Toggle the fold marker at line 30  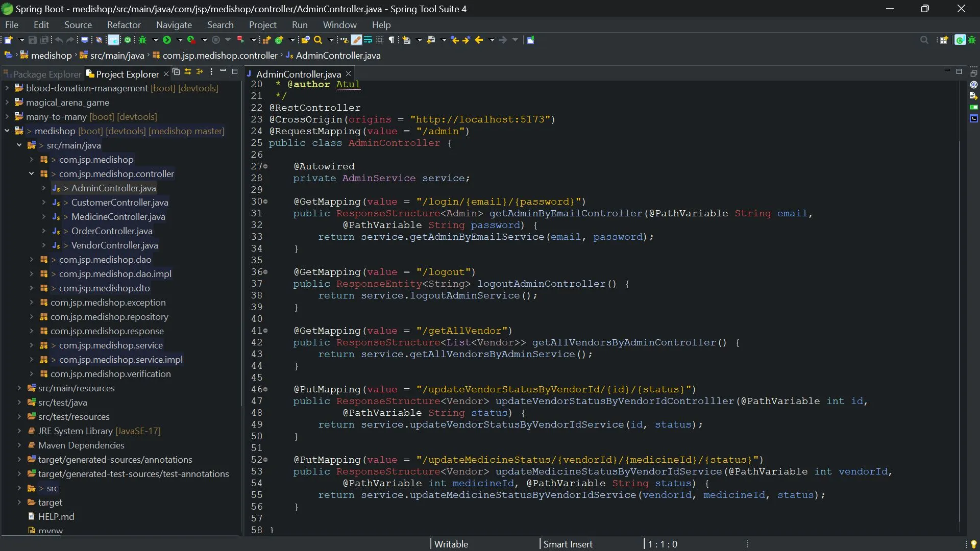(265, 202)
